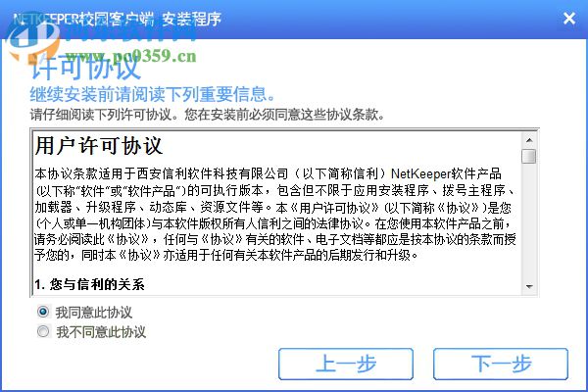The width and height of the screenshot is (588, 392).
Task: Click inside the license agreement paragraph text
Action: pos(275,215)
